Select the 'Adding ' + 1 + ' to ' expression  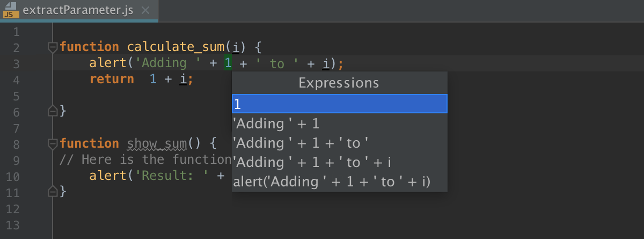(339, 143)
